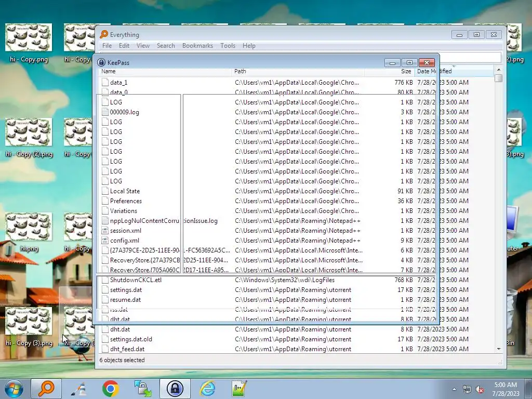Select the file icon beside data_1
The width and height of the screenshot is (532, 399).
coord(105,83)
